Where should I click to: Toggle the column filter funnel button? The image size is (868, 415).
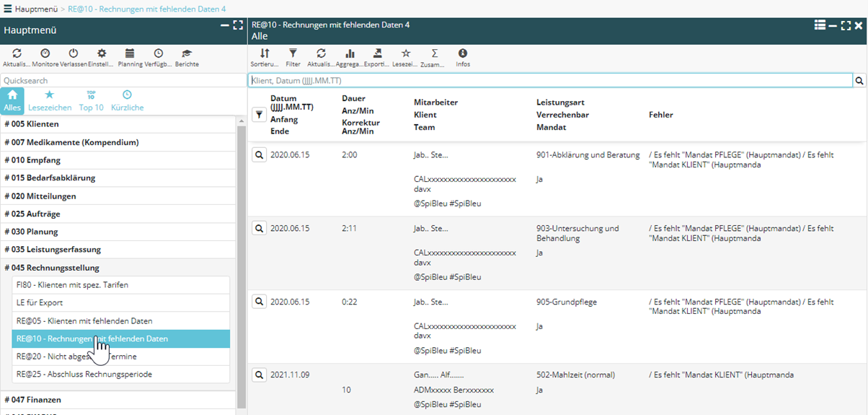(260, 114)
